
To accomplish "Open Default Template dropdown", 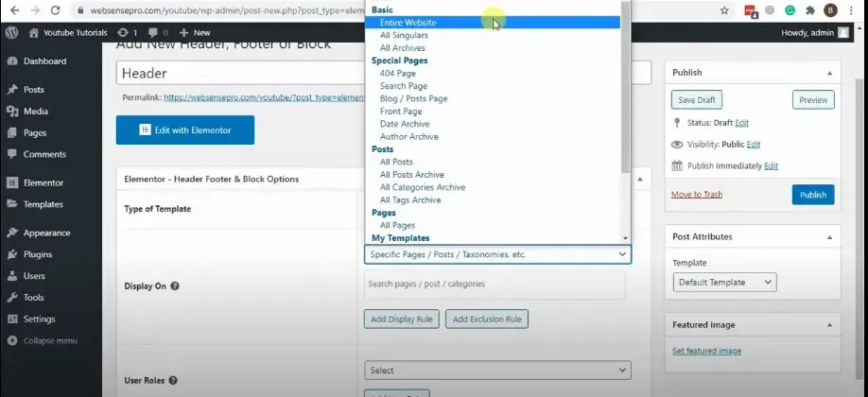I will coord(724,283).
